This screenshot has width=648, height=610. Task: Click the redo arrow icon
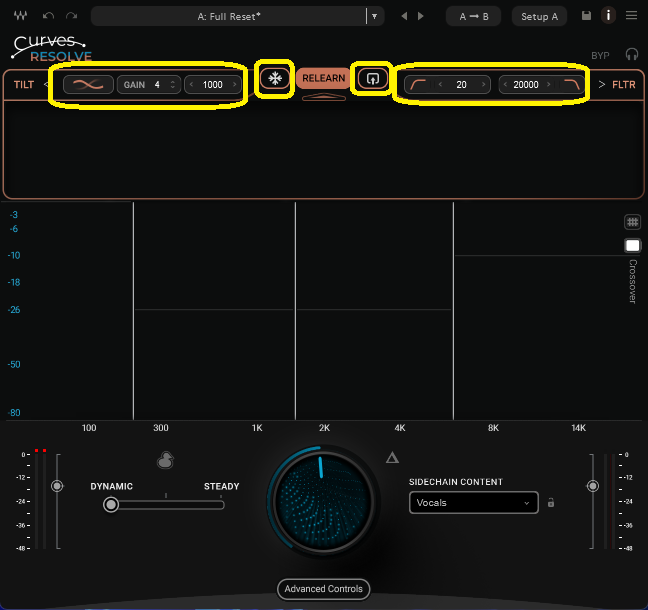(x=71, y=17)
